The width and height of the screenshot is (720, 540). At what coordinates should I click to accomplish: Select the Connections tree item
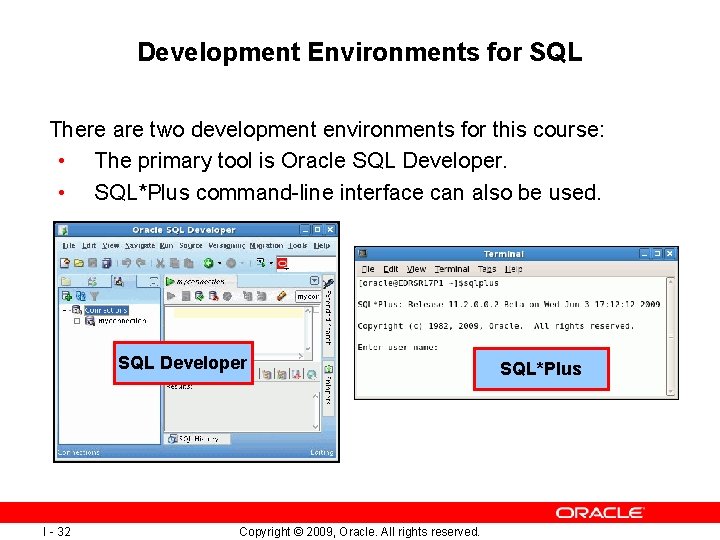[106, 310]
